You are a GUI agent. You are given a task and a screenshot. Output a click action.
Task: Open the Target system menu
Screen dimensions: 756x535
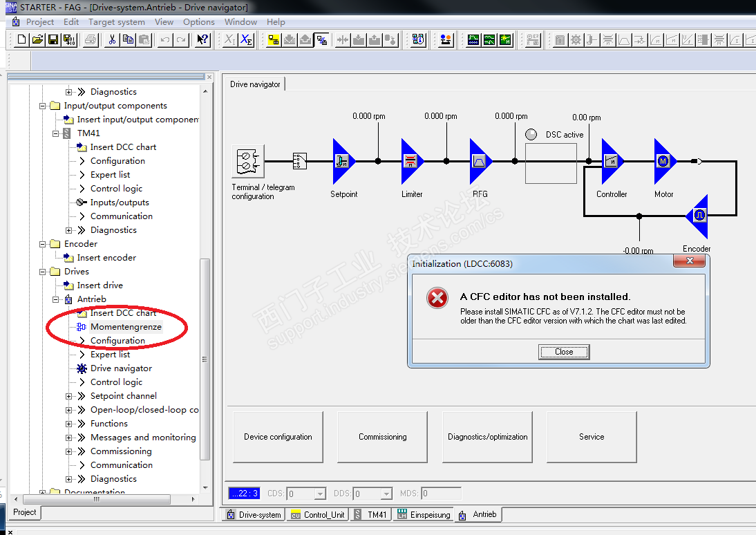(x=116, y=21)
